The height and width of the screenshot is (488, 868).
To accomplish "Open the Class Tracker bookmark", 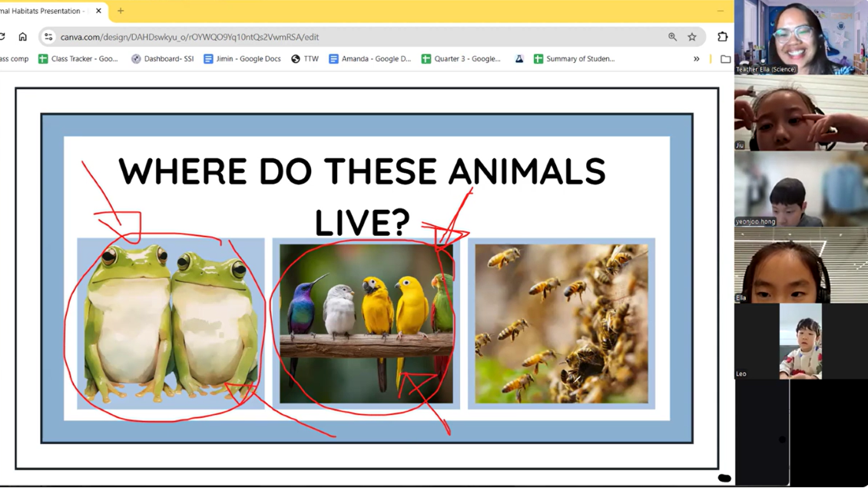I will 78,59.
